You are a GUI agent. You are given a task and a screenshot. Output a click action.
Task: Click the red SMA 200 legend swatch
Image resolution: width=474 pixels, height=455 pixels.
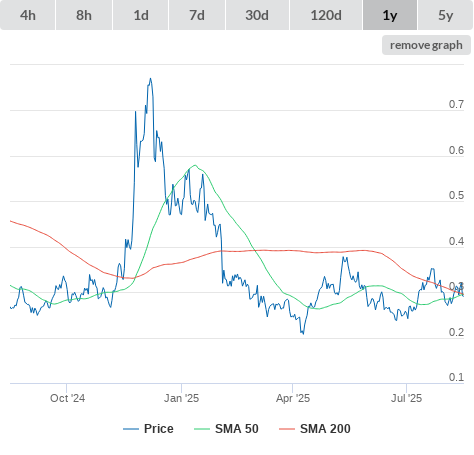click(x=287, y=429)
